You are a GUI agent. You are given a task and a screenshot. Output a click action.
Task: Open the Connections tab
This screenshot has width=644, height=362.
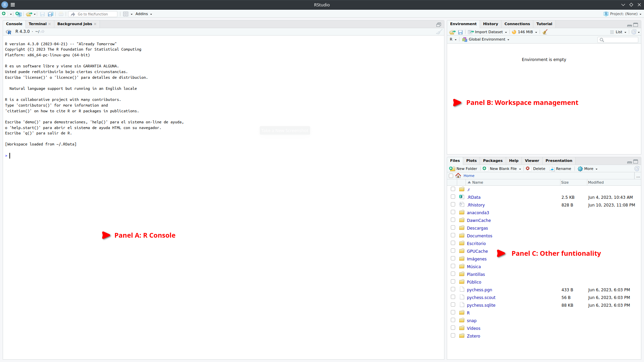517,24
